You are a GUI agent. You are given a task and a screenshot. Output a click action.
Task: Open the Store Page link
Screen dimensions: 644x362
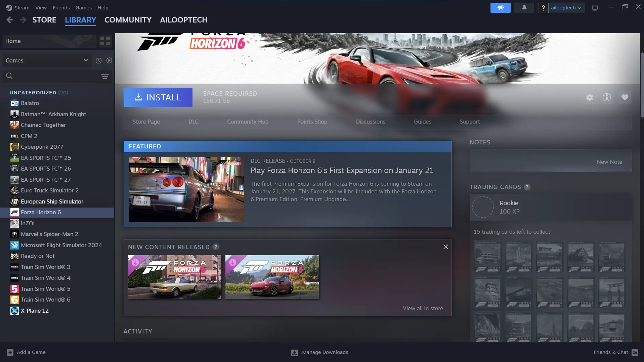pos(146,122)
